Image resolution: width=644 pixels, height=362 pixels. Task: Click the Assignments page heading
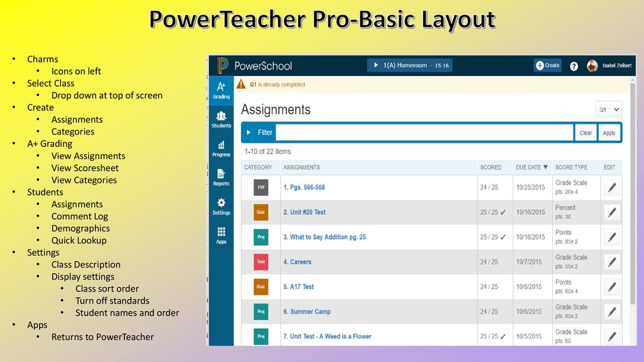click(x=275, y=109)
